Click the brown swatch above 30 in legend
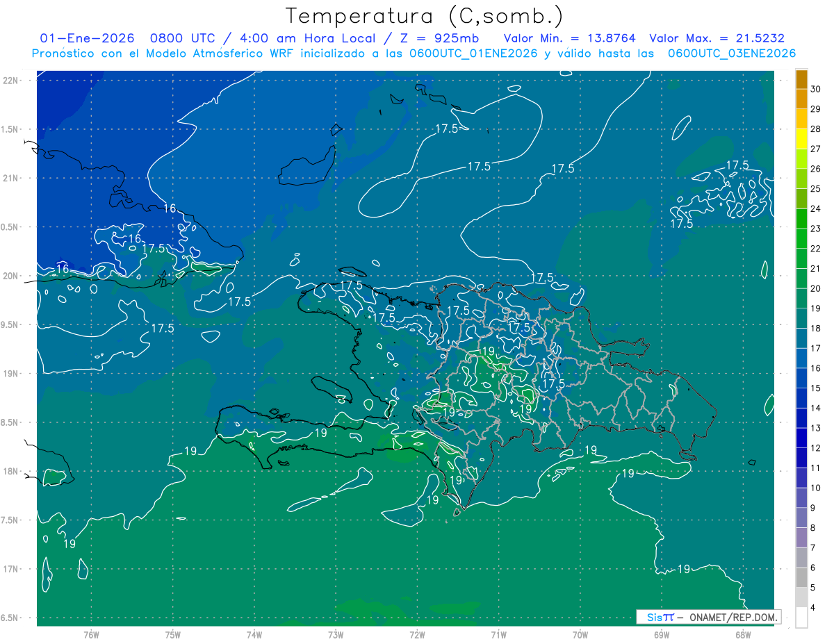 pyautogui.click(x=801, y=79)
